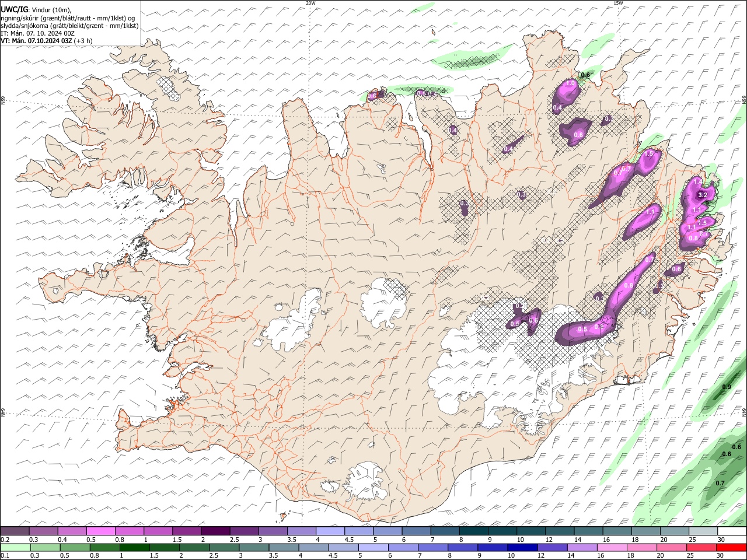The image size is (747, 560).
Task: Click the 'VT: Mán. 07.10.2024 03Z' valid time
Action: 36,41
